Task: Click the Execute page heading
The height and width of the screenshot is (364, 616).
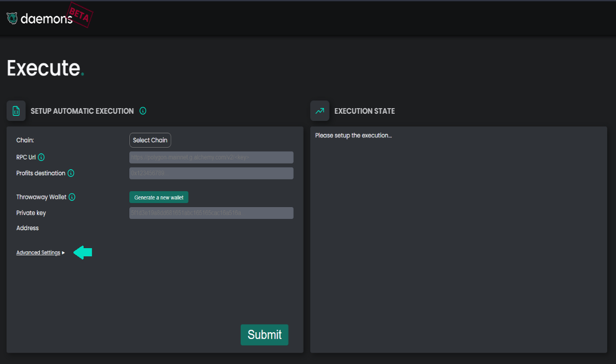Action: point(45,68)
